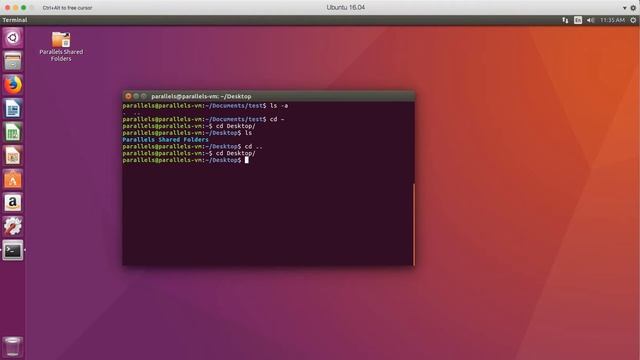Expand the Parallels title bar dropdown arrow
640x360 pixels.
click(624, 8)
